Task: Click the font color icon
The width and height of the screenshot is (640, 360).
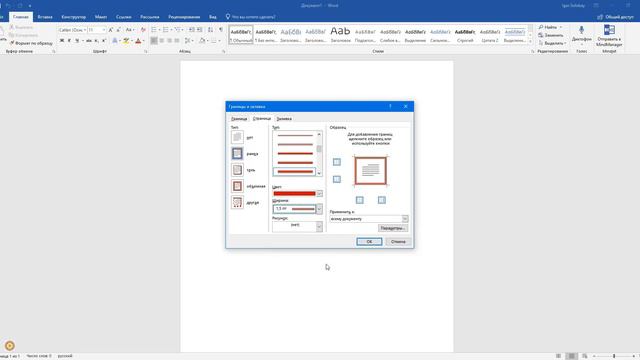Action: (138, 41)
